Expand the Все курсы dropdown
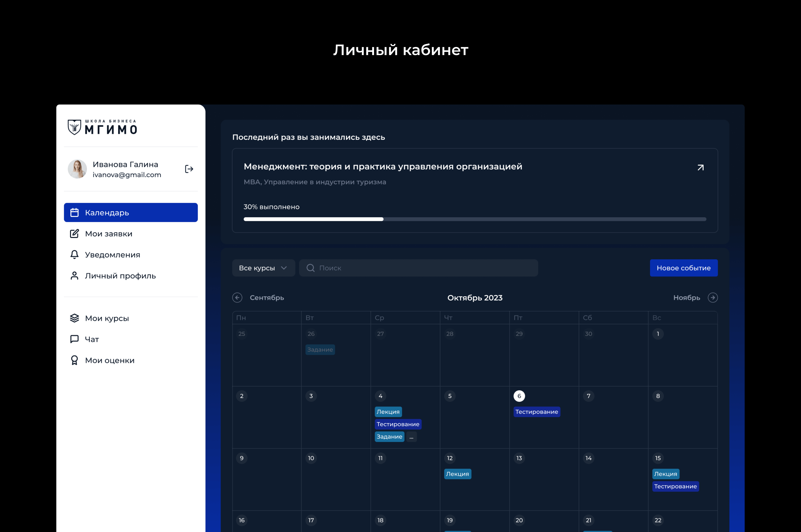 263,268
